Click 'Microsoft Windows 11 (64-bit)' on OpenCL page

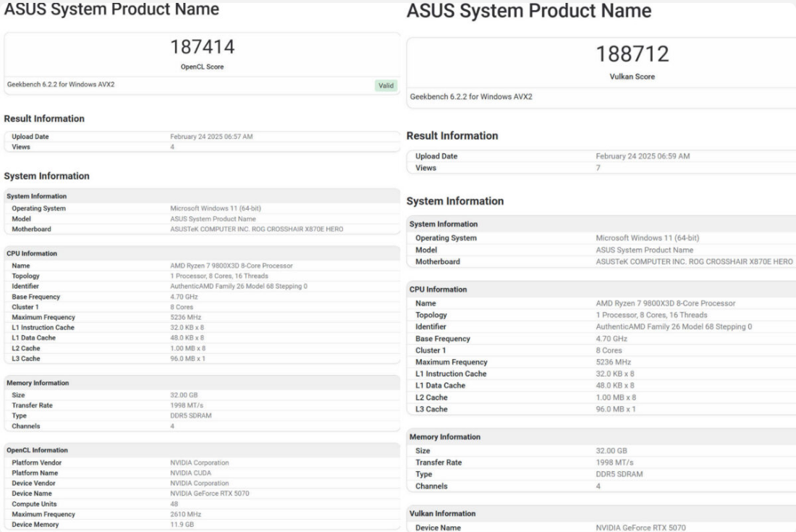tap(215, 208)
